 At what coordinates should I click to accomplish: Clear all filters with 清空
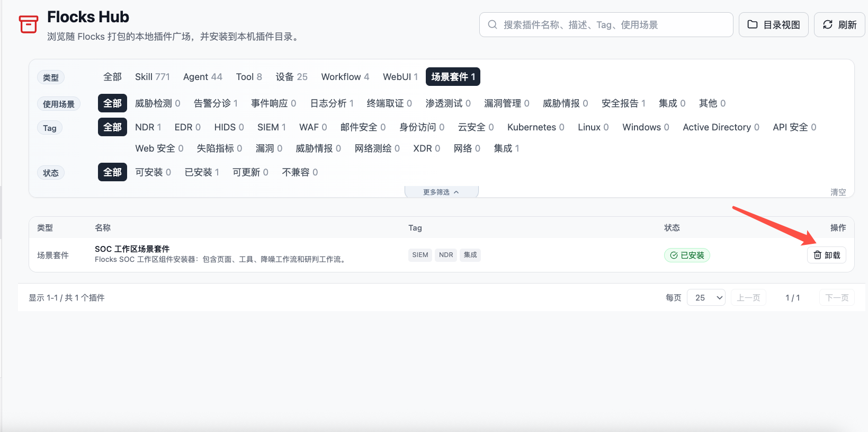838,192
